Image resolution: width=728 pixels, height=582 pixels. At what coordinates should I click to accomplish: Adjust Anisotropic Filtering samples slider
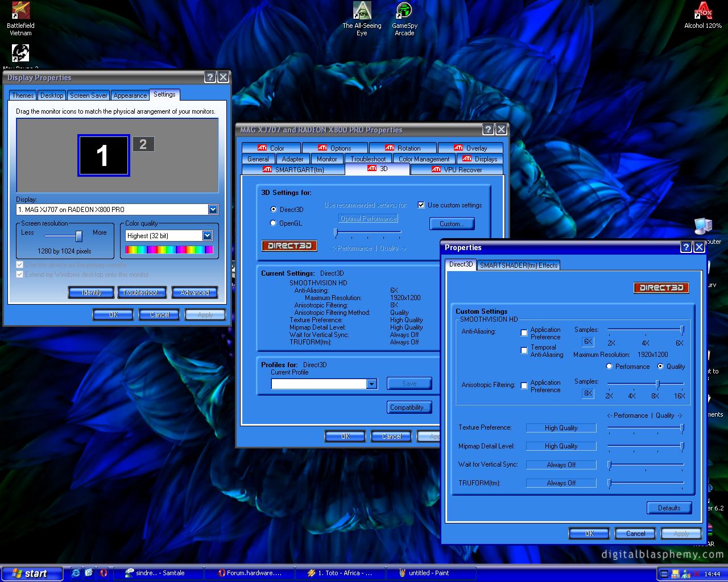657,384
